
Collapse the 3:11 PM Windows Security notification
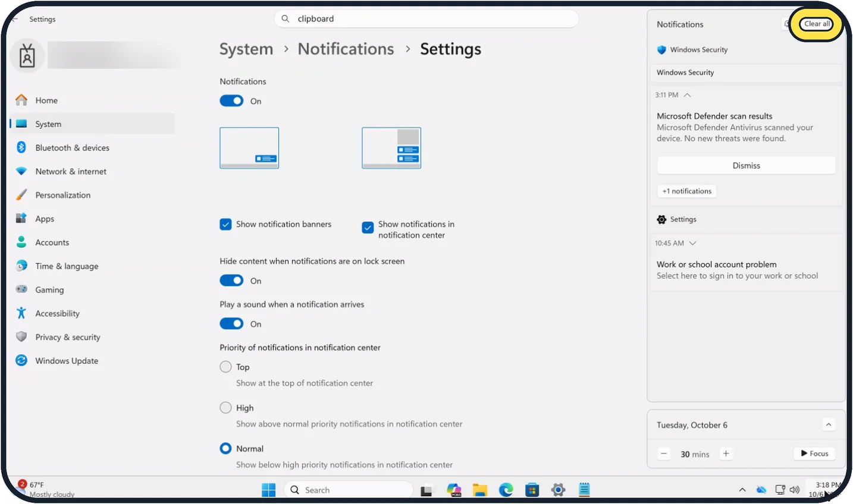coord(687,95)
